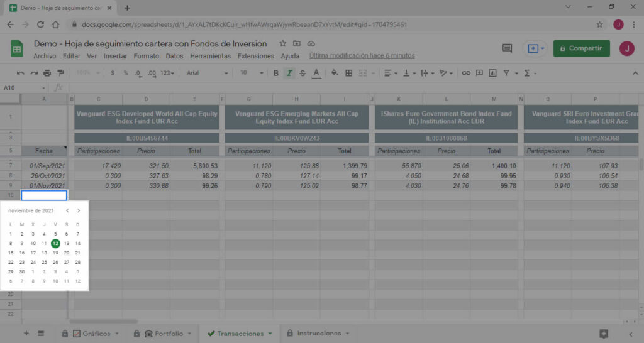Create a filter with funnel icon
The width and height of the screenshot is (644, 343).
(506, 73)
